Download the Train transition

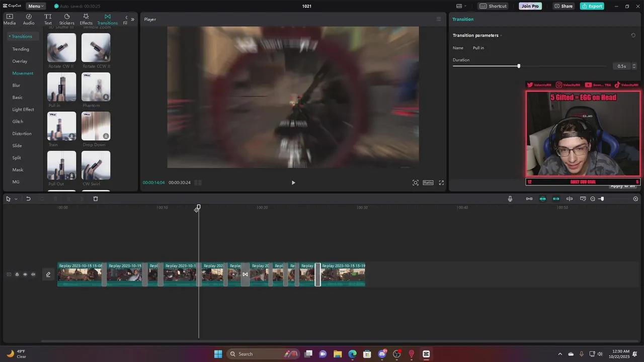point(71,136)
